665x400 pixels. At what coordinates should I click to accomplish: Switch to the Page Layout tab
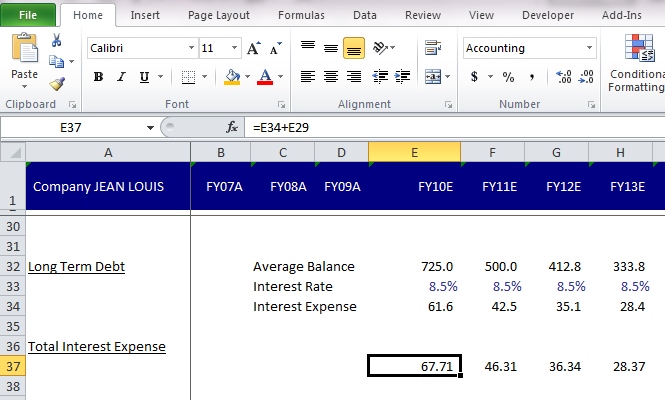click(219, 15)
